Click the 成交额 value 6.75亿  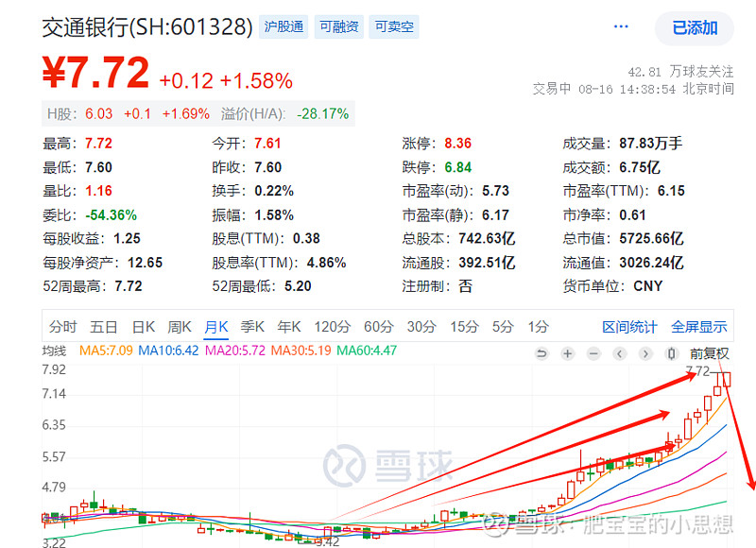(640, 167)
